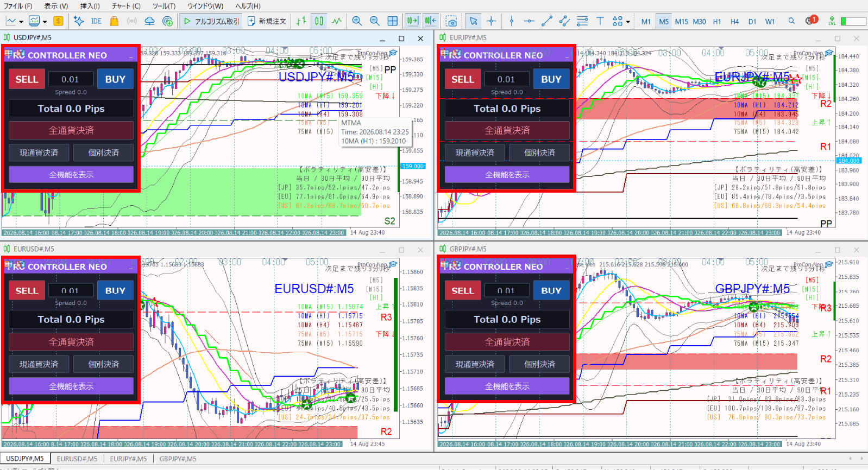Screen dimensions: 868x470
Task: Open the チャート (C) menu
Action: tap(126, 6)
